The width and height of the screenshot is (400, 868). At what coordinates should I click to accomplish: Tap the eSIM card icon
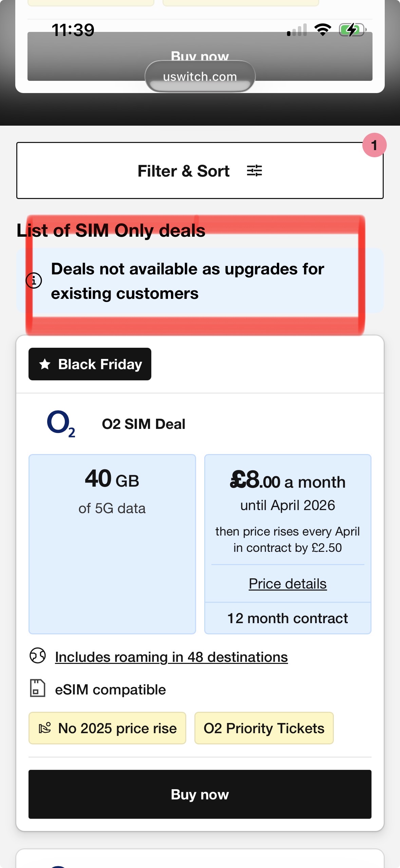pos(37,688)
